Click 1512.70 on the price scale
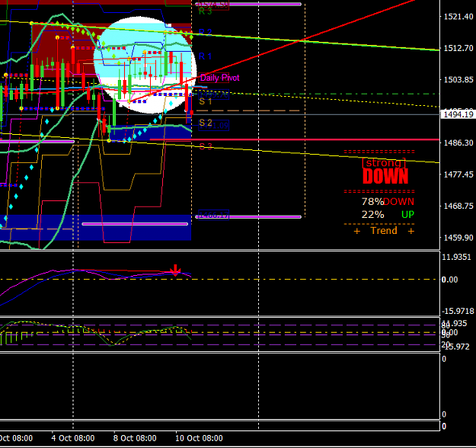Screen dimensions: 476x448 [458, 48]
